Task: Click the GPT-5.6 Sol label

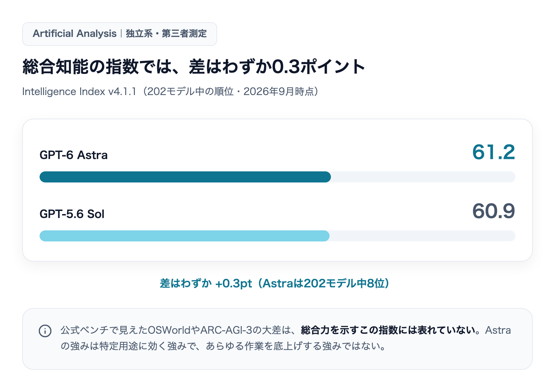Action: (x=72, y=214)
